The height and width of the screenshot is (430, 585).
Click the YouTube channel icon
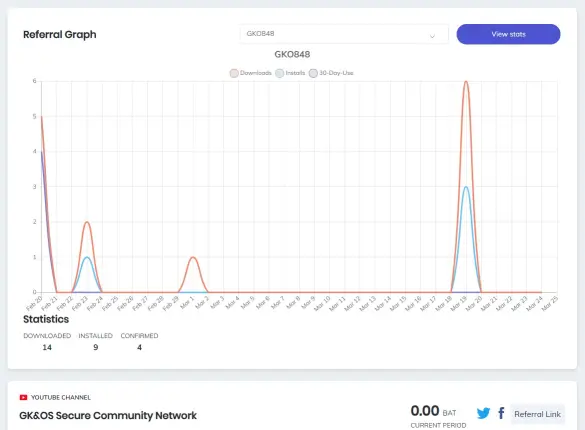24,398
